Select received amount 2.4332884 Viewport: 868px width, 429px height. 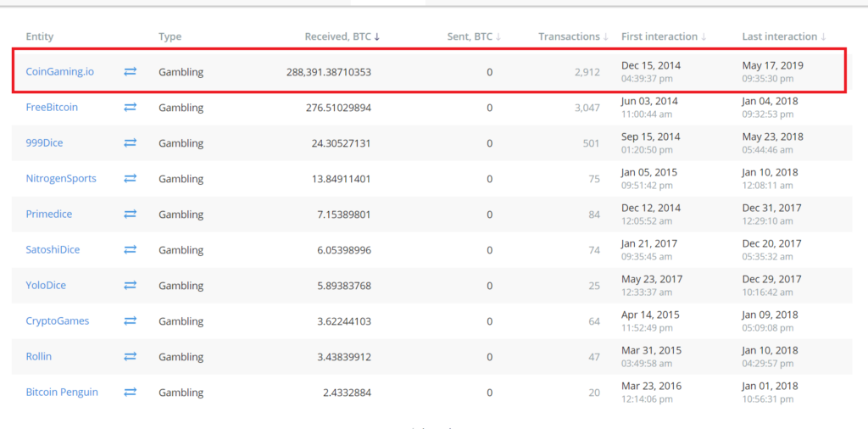[x=347, y=392]
